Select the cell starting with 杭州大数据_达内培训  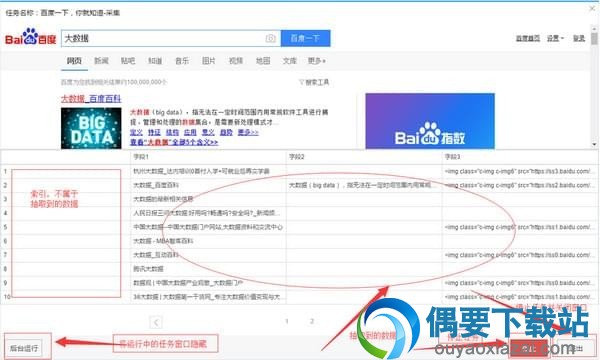pyautogui.click(x=208, y=171)
